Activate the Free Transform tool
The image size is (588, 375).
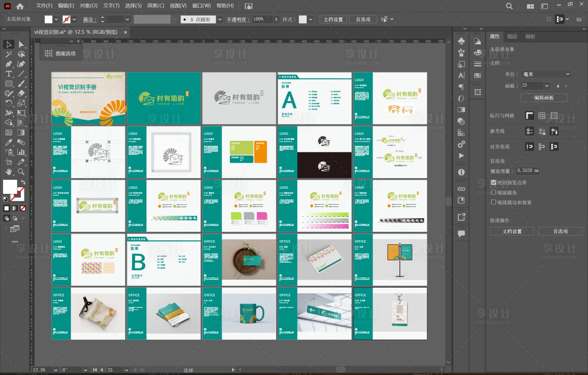click(21, 113)
